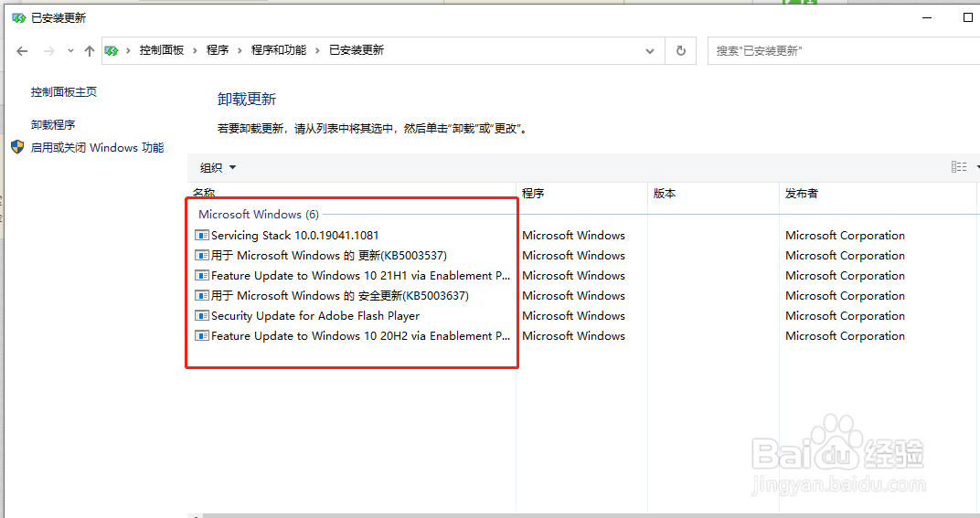The width and height of the screenshot is (980, 518).
Task: Go back with the left arrow button
Action: click(23, 51)
